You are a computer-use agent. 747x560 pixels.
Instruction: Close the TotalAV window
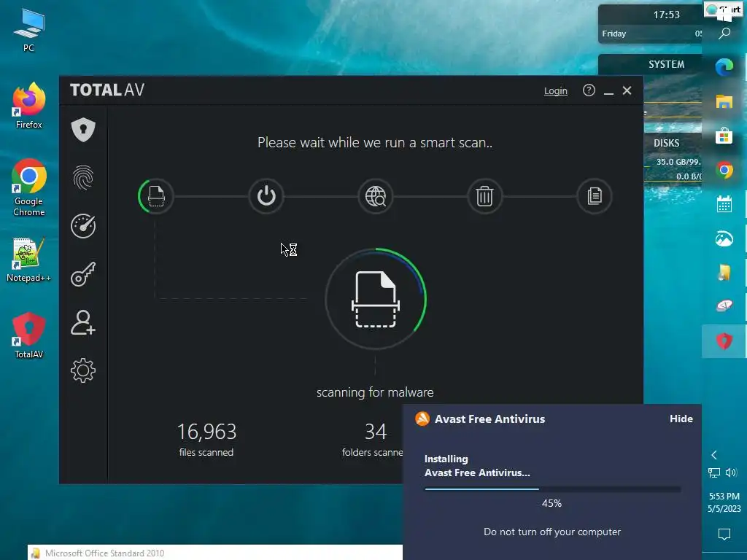(x=627, y=90)
